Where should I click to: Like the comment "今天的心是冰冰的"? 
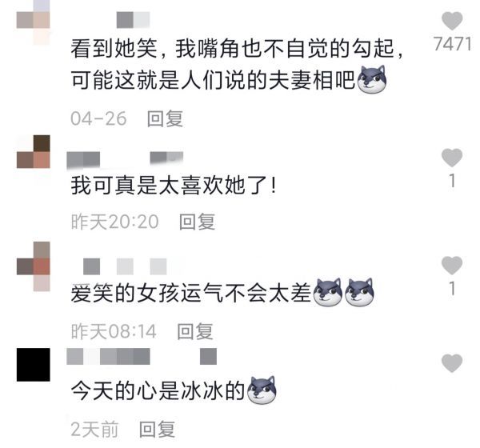click(x=452, y=363)
